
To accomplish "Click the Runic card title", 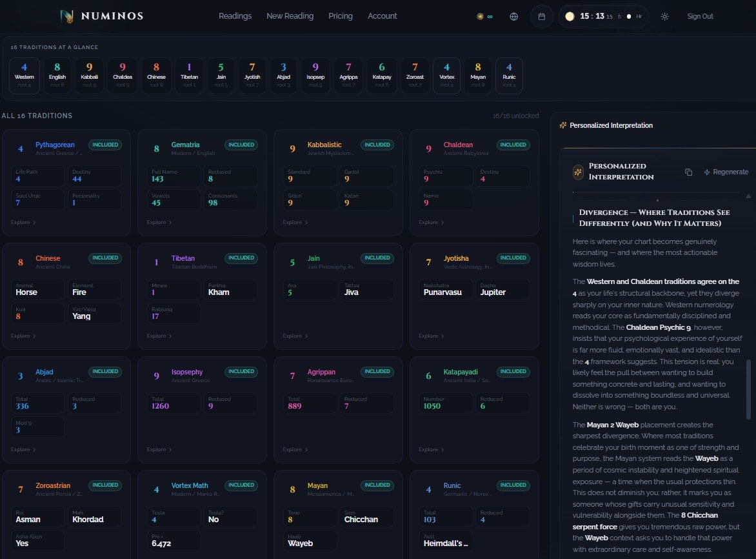I will pos(452,485).
